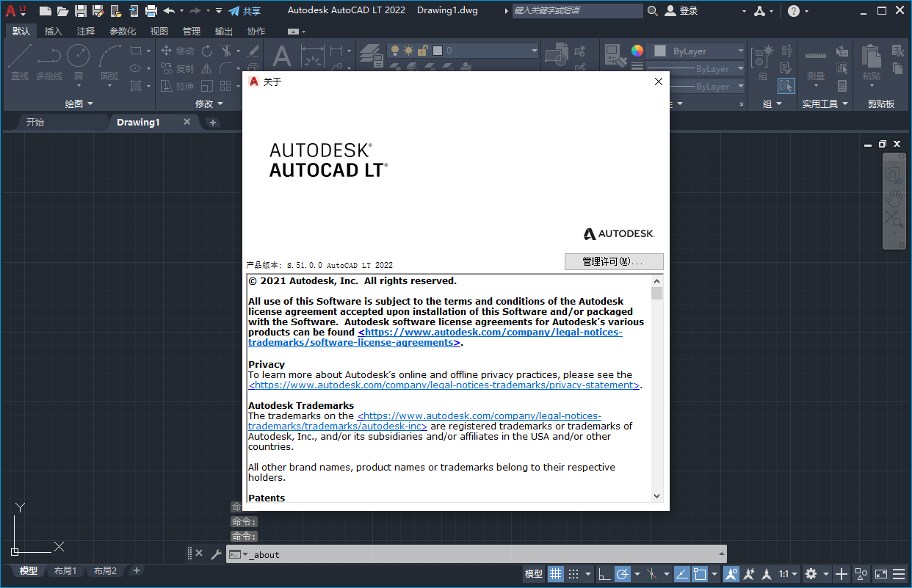Toggle the grid display in status bar

[x=556, y=574]
